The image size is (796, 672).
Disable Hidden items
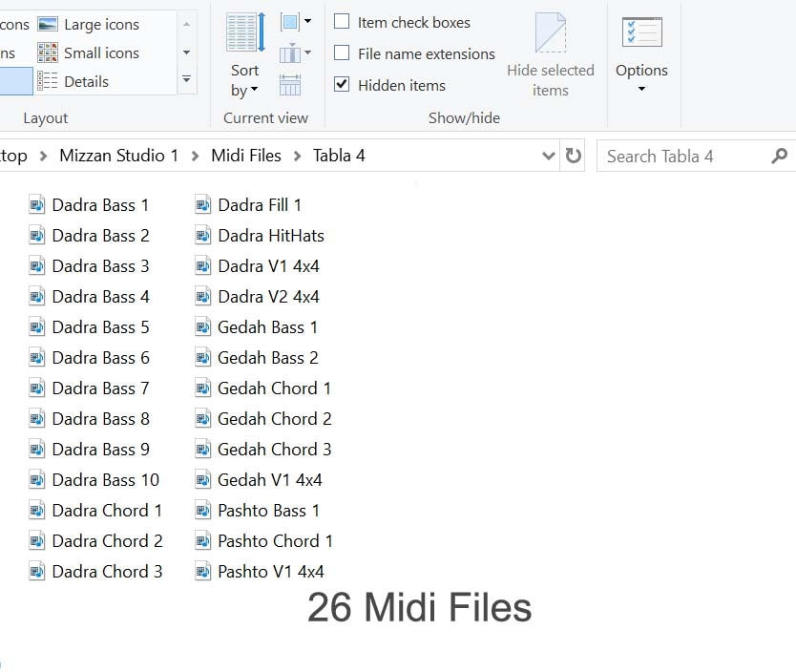[x=340, y=85]
